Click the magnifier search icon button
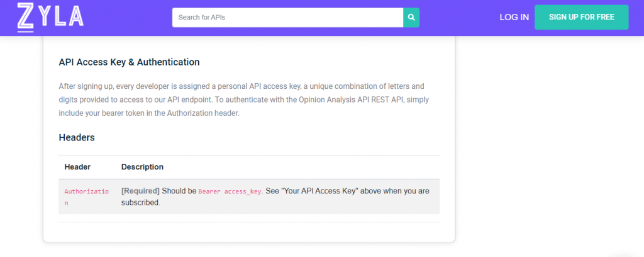 pos(411,18)
